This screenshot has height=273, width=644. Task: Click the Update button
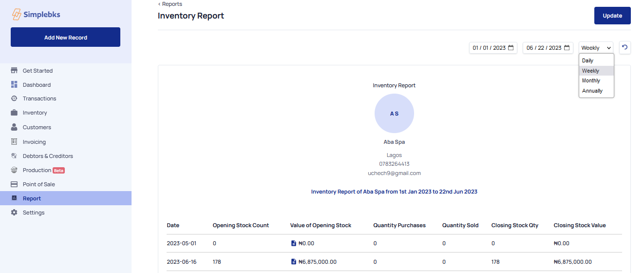(x=612, y=16)
